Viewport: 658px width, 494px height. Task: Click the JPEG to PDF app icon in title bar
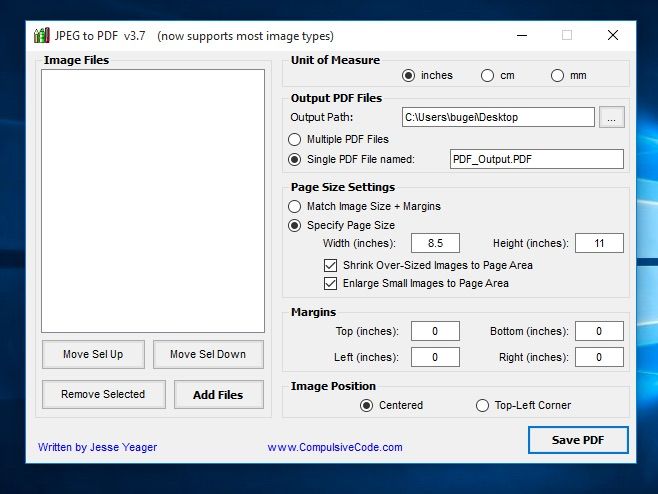41,36
